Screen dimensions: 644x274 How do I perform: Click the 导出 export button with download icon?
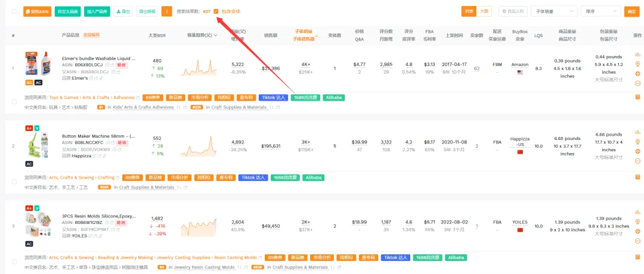coord(123,11)
